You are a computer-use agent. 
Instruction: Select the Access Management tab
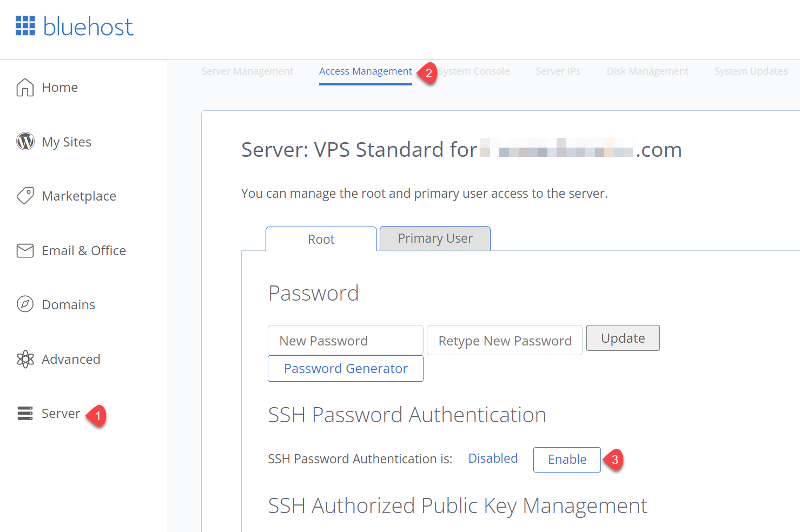click(366, 71)
